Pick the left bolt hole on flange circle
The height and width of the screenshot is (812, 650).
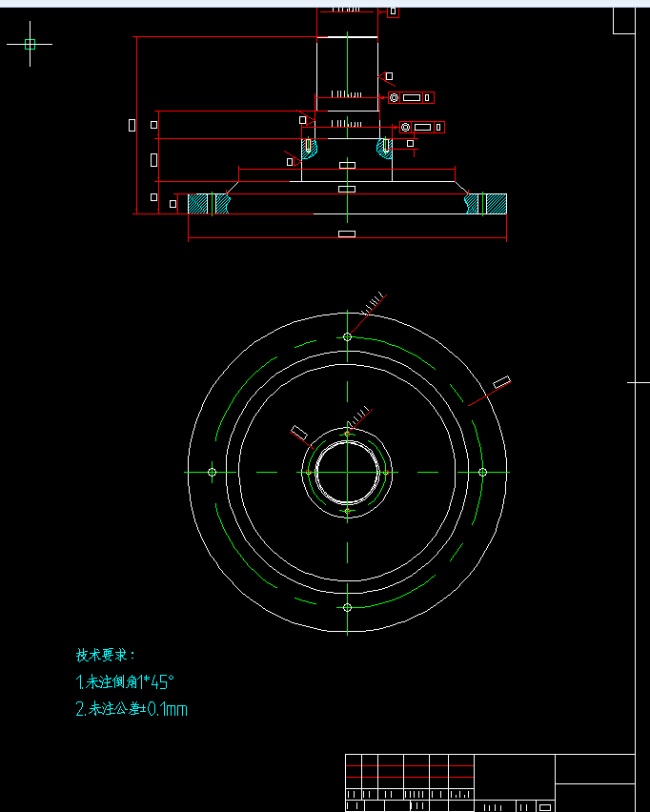pos(212,472)
